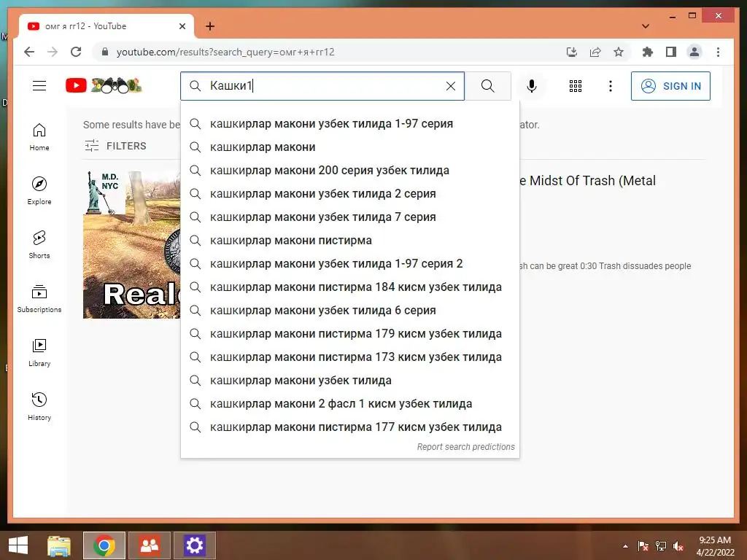Open Shorts in the sidebar
The width and height of the screenshot is (747, 560).
click(x=39, y=245)
